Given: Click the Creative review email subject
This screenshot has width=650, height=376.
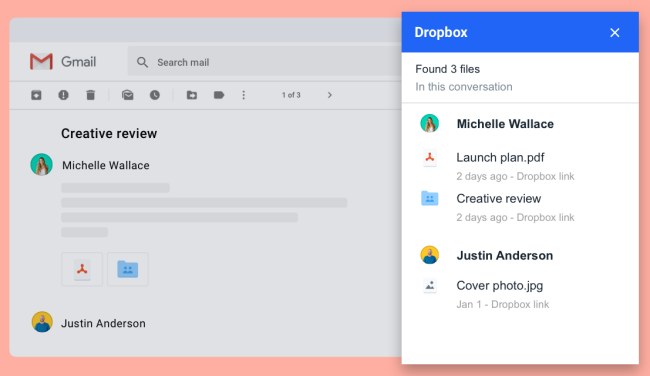Looking at the screenshot, I should click(x=109, y=133).
